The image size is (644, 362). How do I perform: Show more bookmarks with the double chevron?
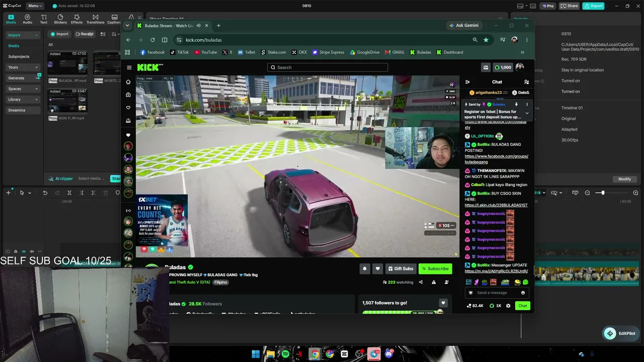pyautogui.click(x=522, y=52)
